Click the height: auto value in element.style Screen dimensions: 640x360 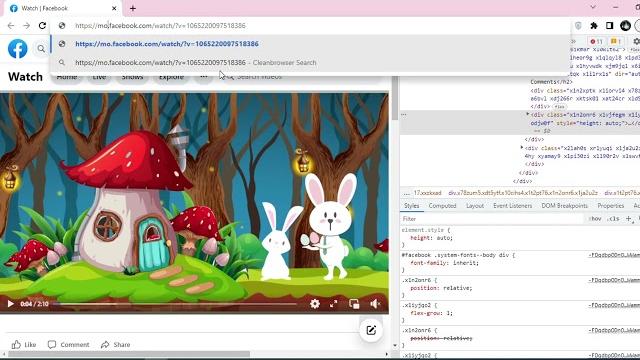pyautogui.click(x=443, y=238)
